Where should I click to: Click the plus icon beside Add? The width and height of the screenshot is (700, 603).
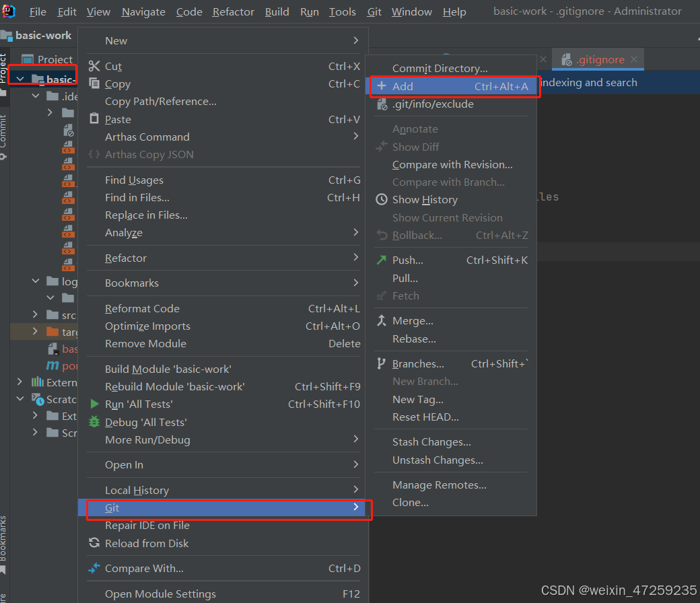tap(382, 85)
